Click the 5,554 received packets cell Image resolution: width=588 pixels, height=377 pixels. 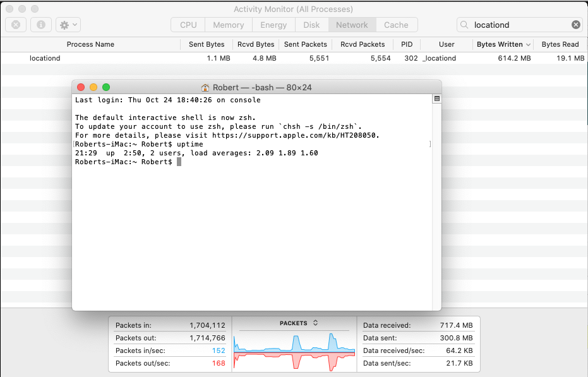(381, 58)
